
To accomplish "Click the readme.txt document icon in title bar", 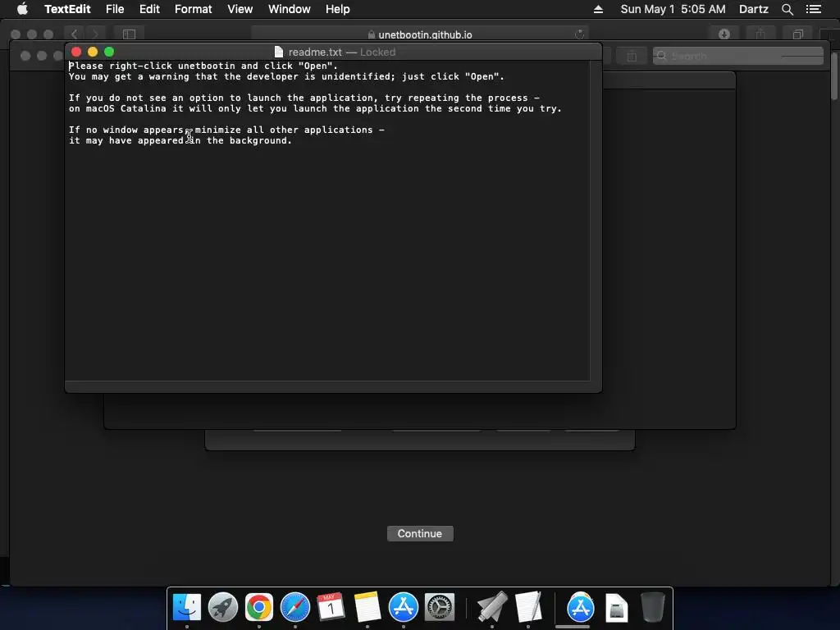I will (x=279, y=52).
